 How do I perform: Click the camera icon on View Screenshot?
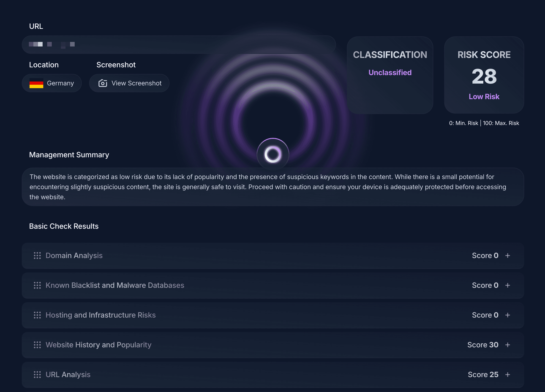click(103, 83)
